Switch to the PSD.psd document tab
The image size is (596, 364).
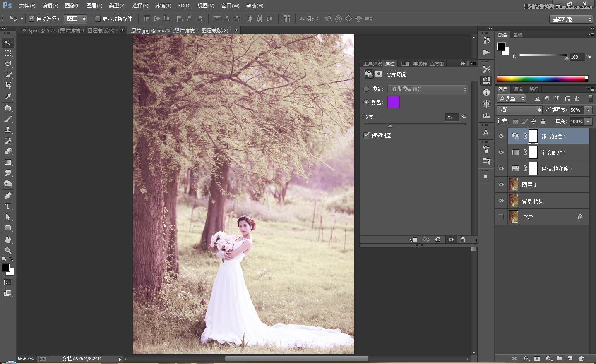[69, 30]
